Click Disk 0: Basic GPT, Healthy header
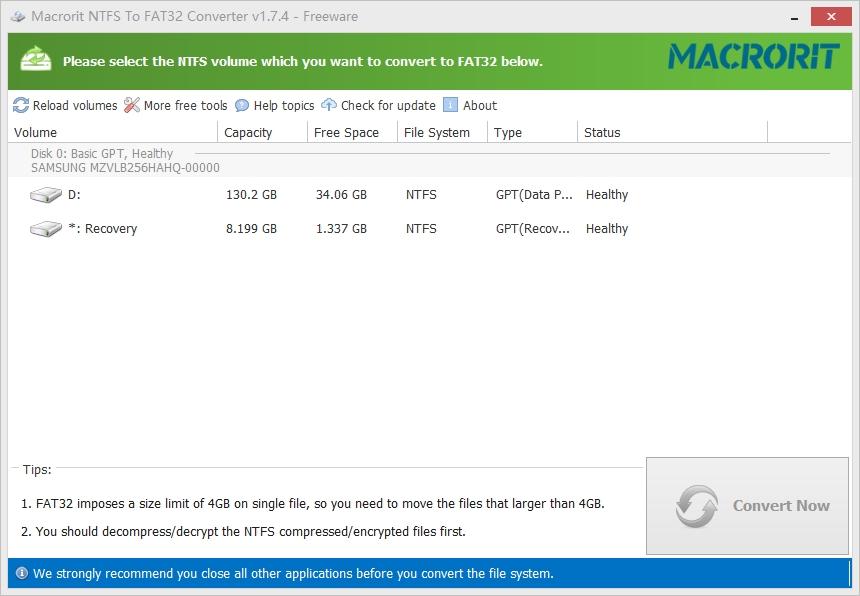Screen dimensions: 860x596 click(101, 154)
